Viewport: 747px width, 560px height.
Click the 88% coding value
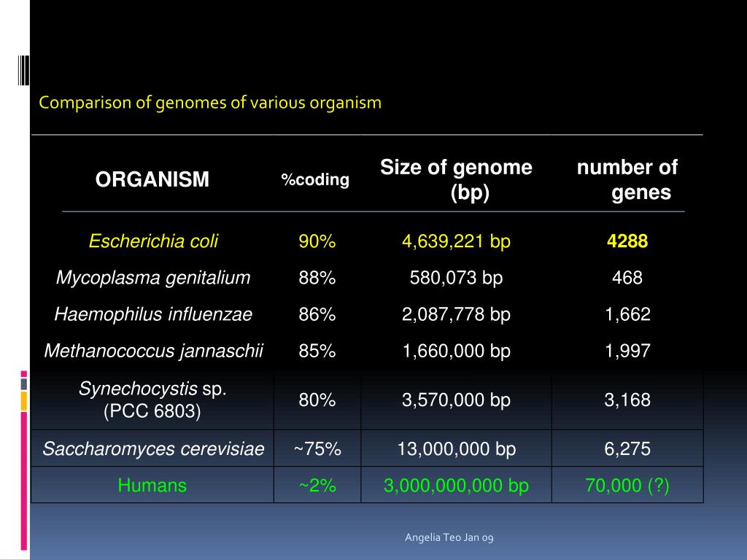[317, 278]
